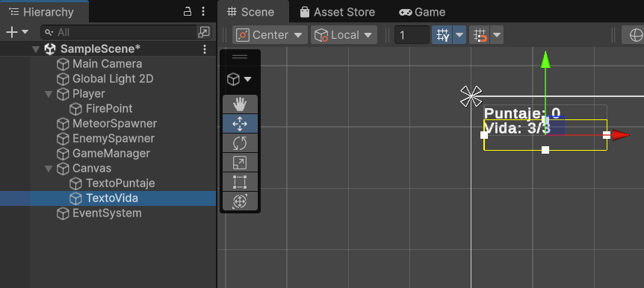Click the green Y-axis gizmo arrow
The image size is (644, 288).
click(545, 60)
